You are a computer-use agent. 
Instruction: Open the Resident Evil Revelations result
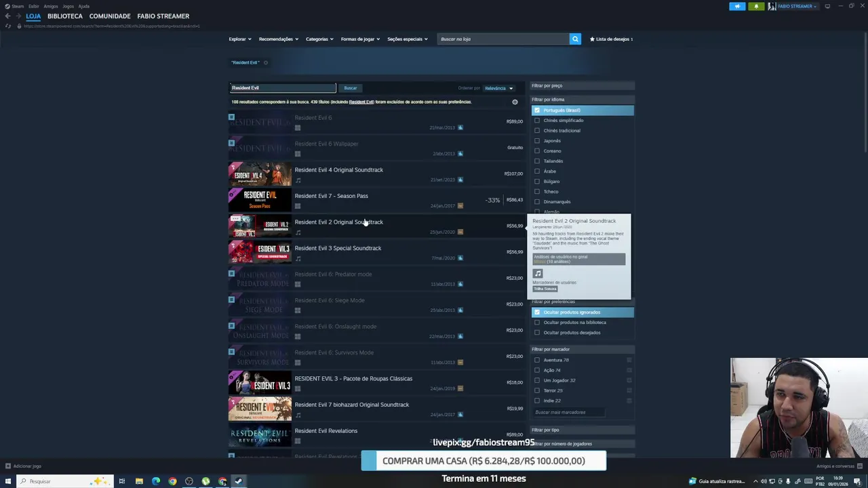point(376,435)
